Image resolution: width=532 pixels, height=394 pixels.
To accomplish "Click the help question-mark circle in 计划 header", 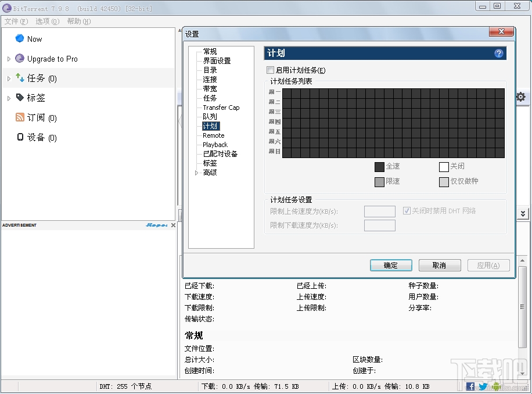I will tap(498, 53).
